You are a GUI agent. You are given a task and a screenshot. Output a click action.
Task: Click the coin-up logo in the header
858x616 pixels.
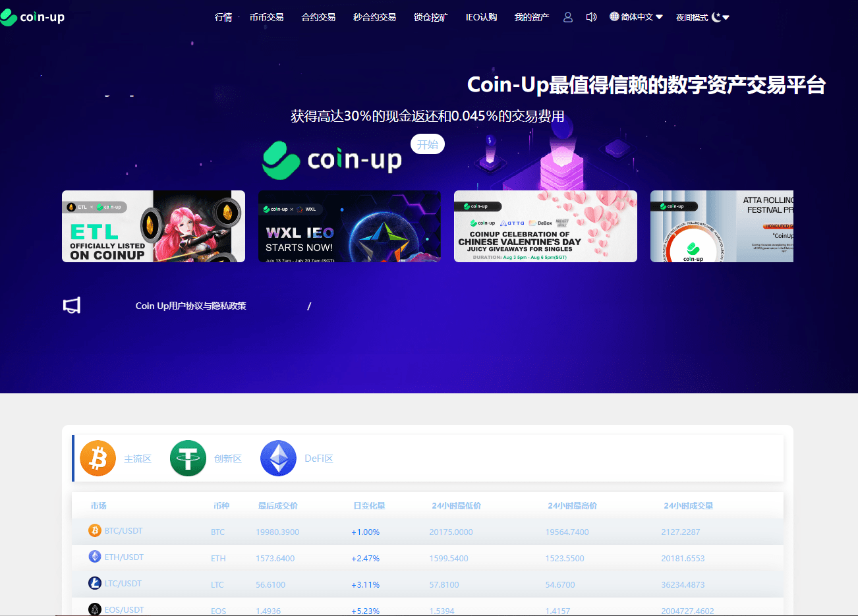point(32,17)
